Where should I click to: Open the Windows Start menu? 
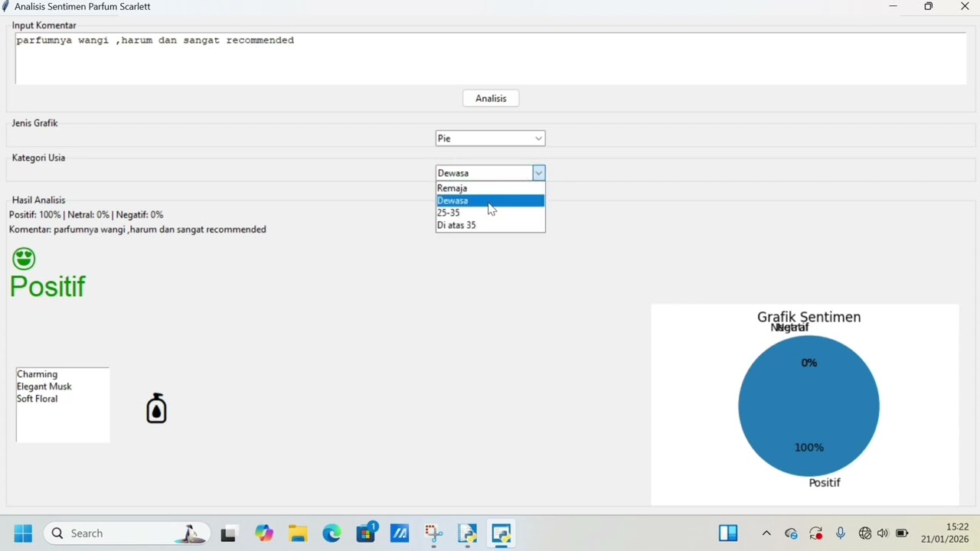click(23, 534)
